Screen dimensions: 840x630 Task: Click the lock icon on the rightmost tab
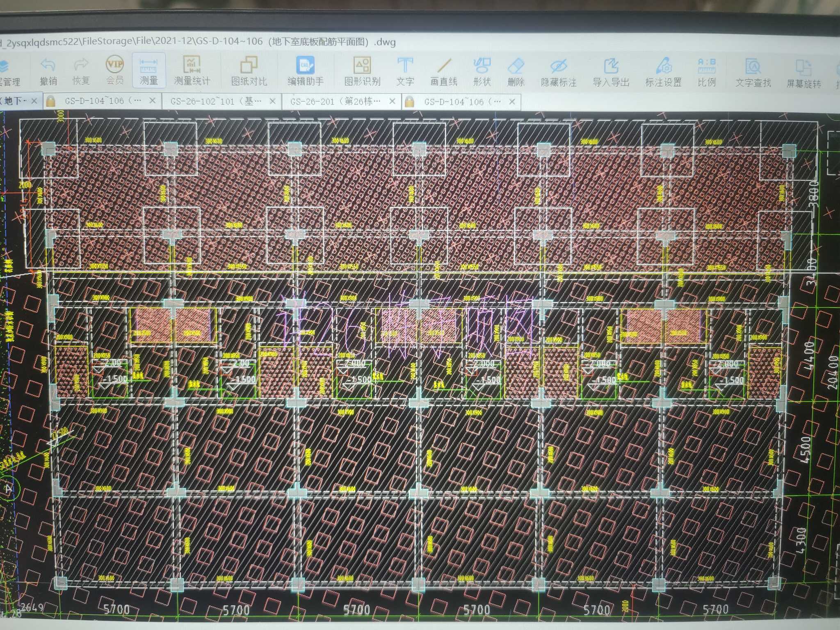(x=409, y=102)
